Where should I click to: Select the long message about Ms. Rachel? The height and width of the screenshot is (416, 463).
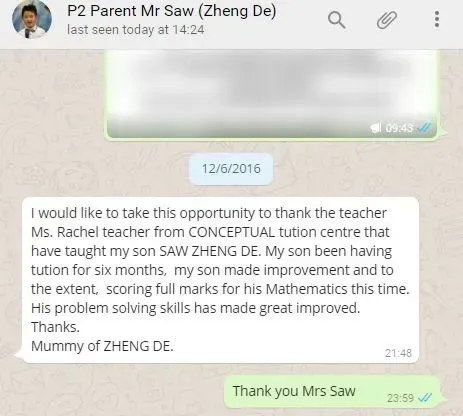[220, 280]
